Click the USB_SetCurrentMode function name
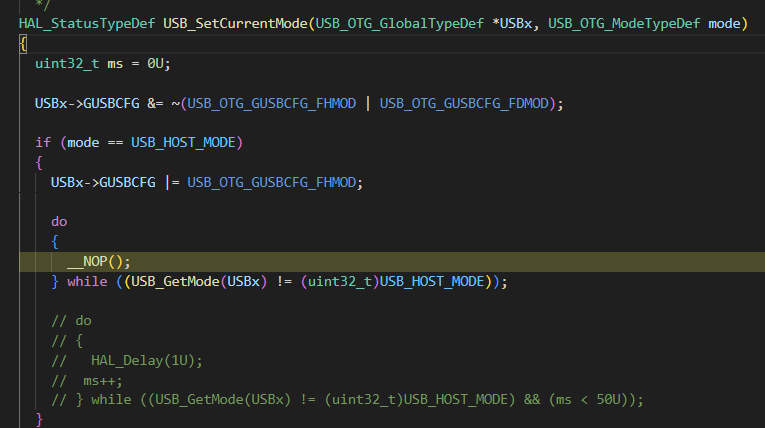The width and height of the screenshot is (765, 428). pyautogui.click(x=235, y=23)
